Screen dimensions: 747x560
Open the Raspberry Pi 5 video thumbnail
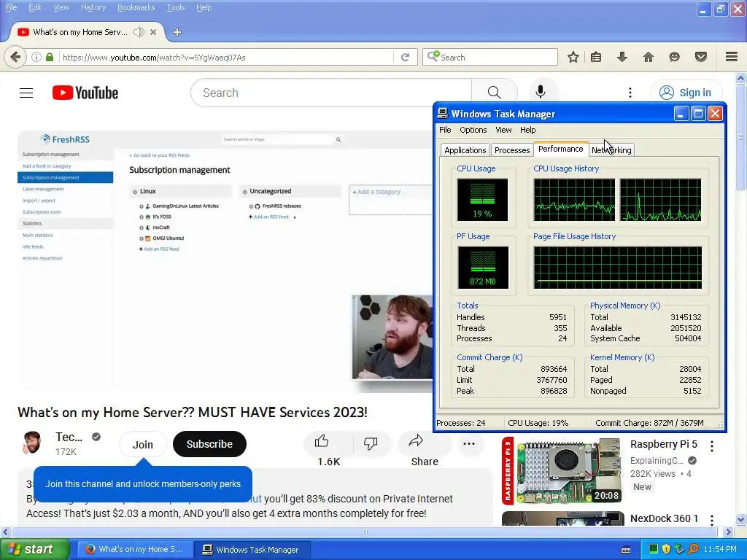coord(562,470)
